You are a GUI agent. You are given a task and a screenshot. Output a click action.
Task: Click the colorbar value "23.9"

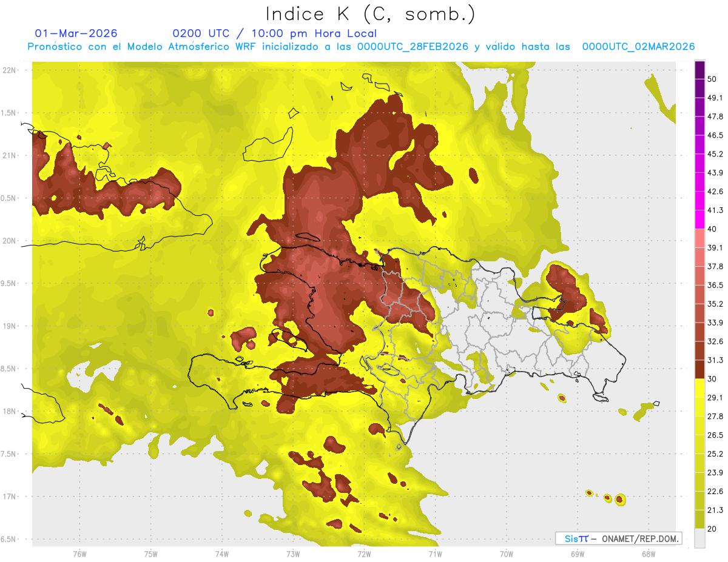(715, 473)
